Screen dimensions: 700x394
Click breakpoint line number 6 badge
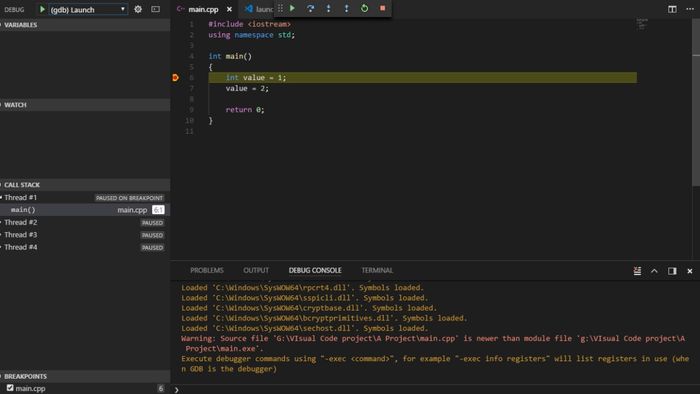[161, 389]
